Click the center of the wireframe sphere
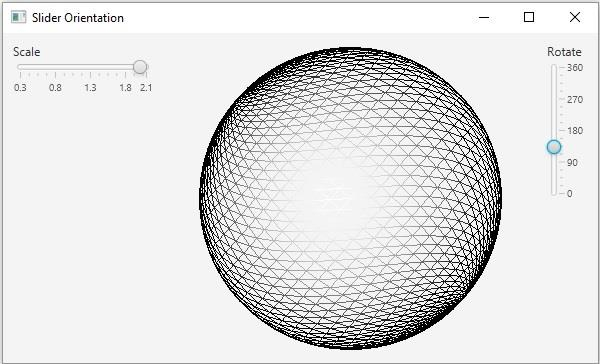The image size is (600, 364). click(351, 198)
